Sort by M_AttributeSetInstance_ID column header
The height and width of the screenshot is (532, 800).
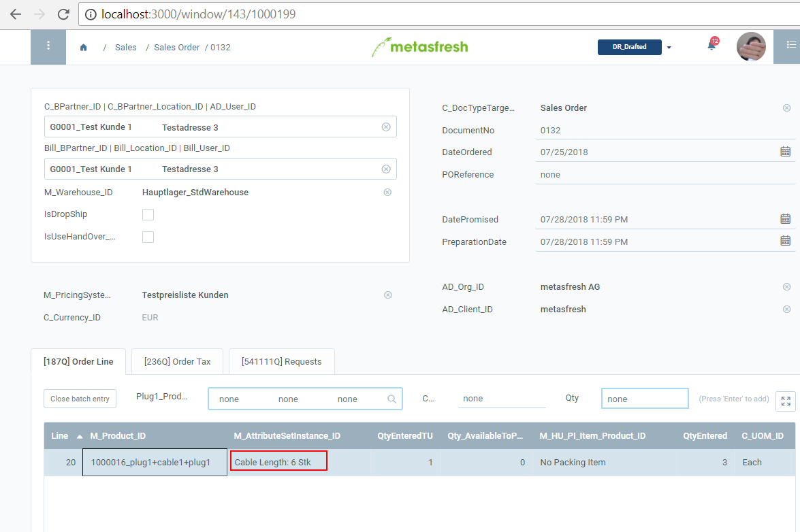click(x=287, y=435)
